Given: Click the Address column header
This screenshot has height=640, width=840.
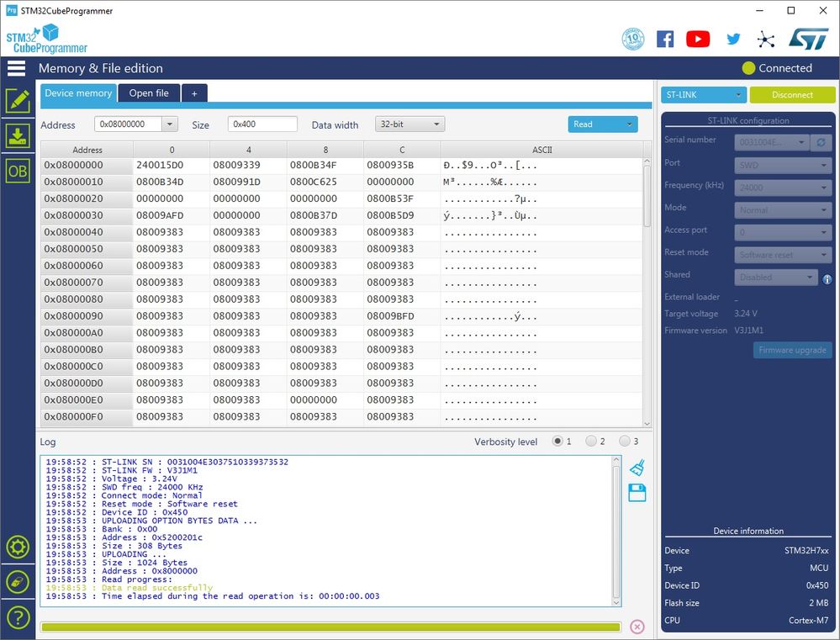Looking at the screenshot, I should 87,150.
